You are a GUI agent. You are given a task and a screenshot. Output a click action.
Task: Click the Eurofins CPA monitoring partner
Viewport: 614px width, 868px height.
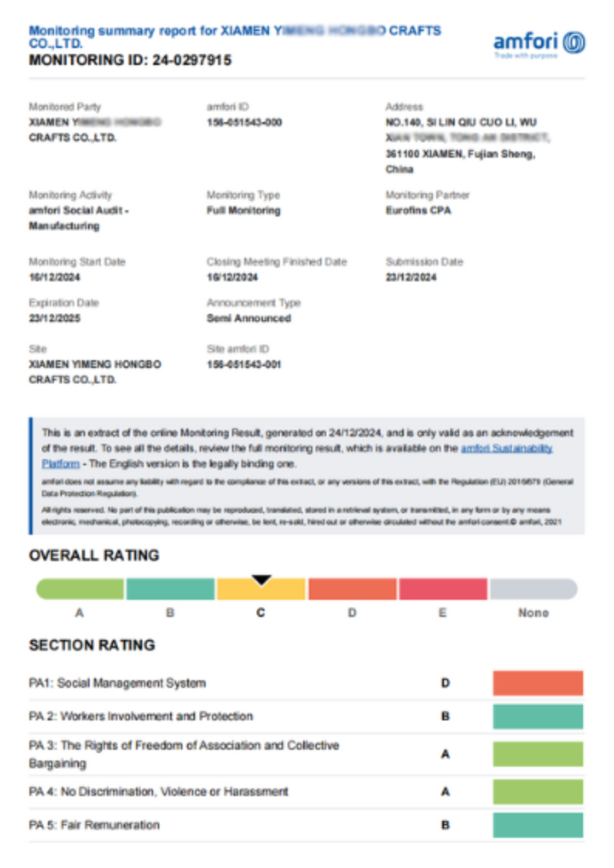coord(418,210)
